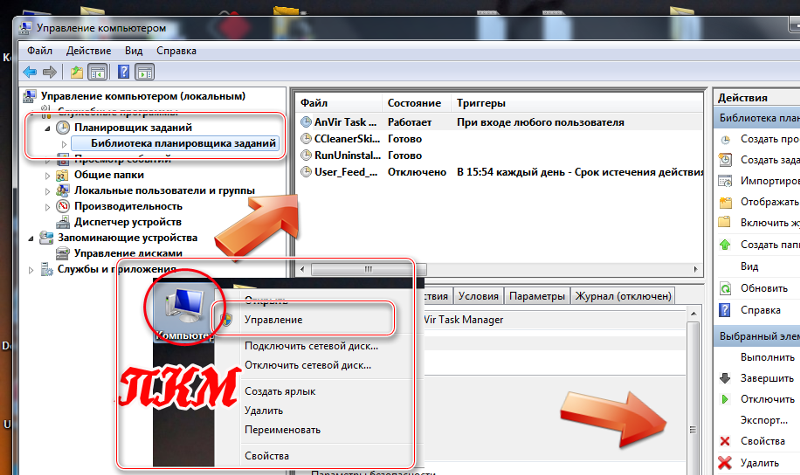Image resolution: width=800 pixels, height=475 pixels.
Task: Expand the Общие папки tree node
Action: 47,174
